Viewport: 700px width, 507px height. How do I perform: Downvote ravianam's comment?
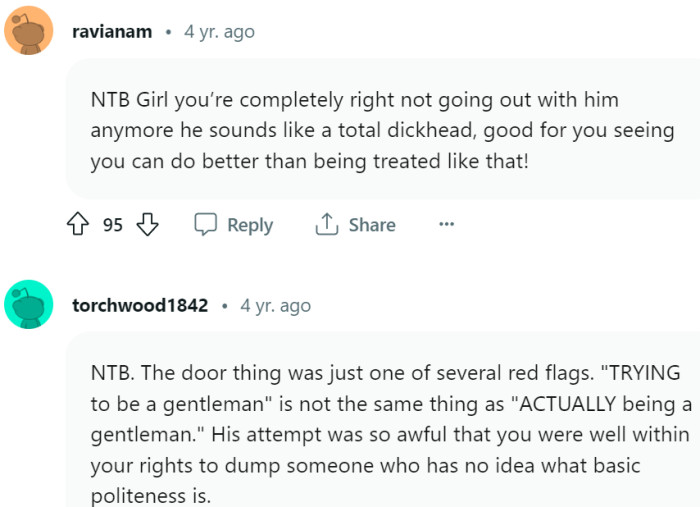pos(146,225)
